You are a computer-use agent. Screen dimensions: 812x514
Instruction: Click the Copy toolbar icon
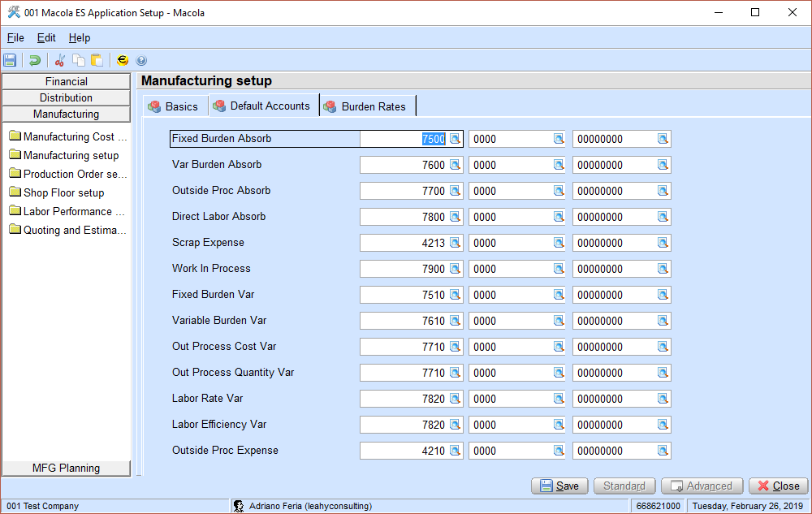[x=79, y=60]
